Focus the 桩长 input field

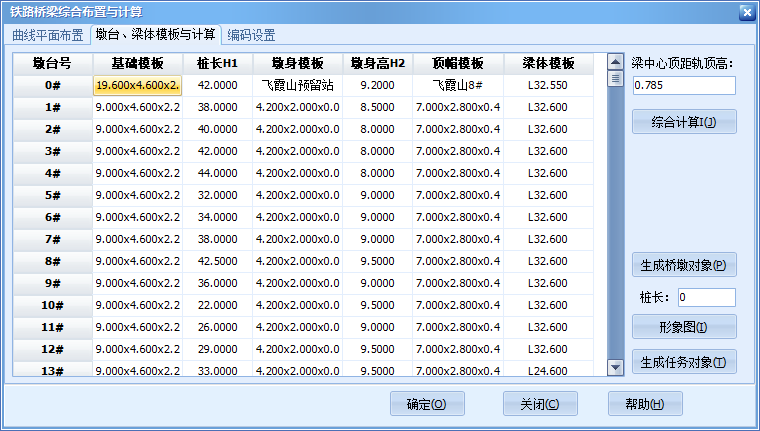coord(706,297)
